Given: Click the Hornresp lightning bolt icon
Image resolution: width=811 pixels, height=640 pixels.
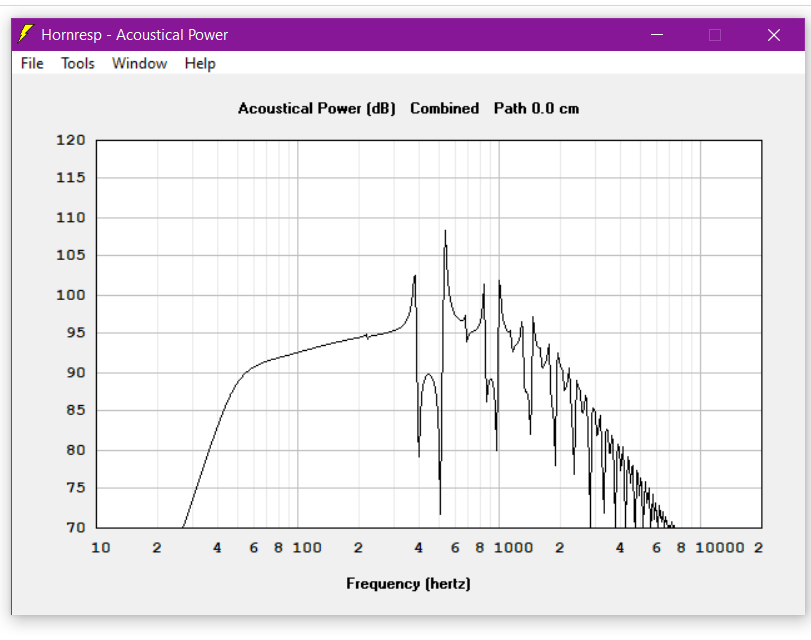Looking at the screenshot, I should (x=25, y=34).
